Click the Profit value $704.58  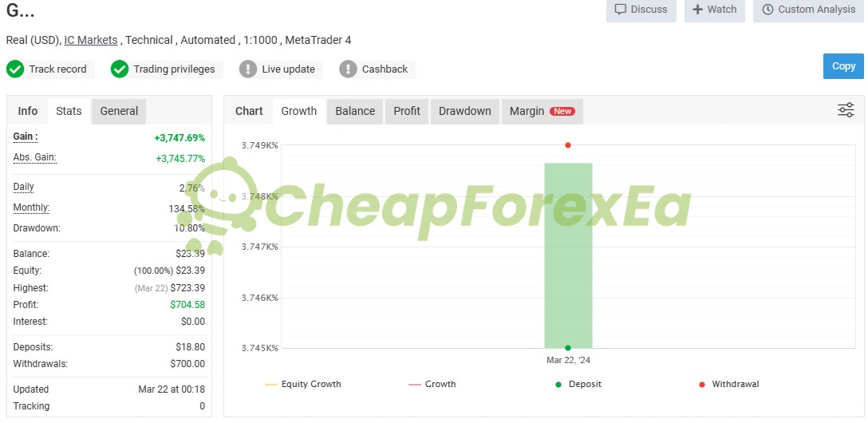tap(187, 305)
